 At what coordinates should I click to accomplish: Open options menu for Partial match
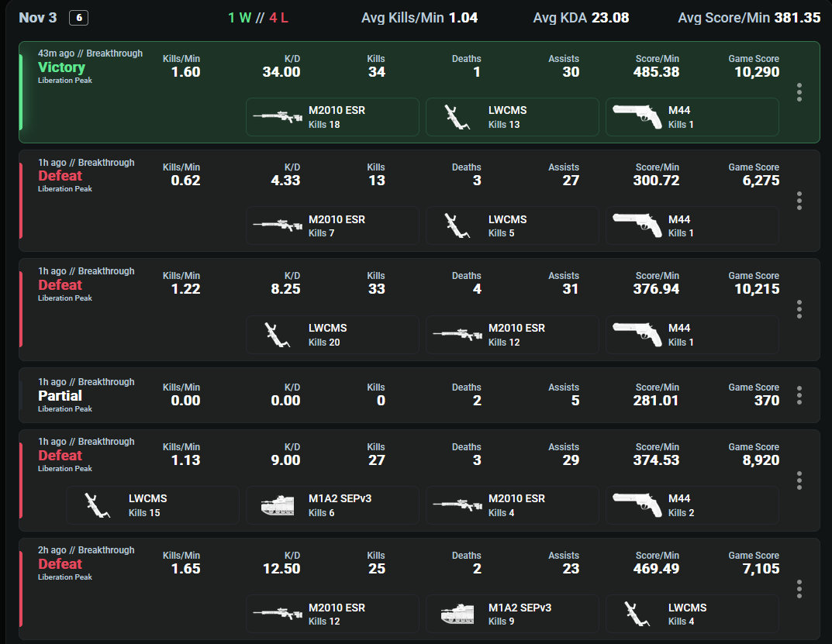pyautogui.click(x=799, y=395)
